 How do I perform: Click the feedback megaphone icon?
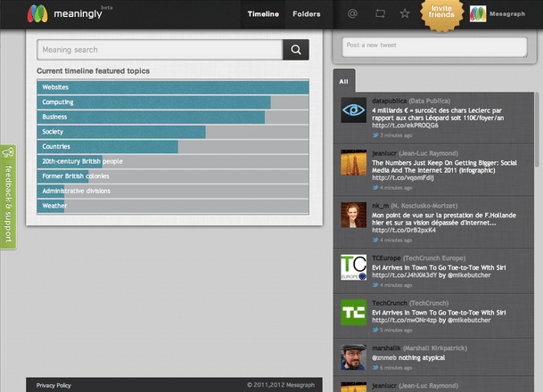[8, 152]
